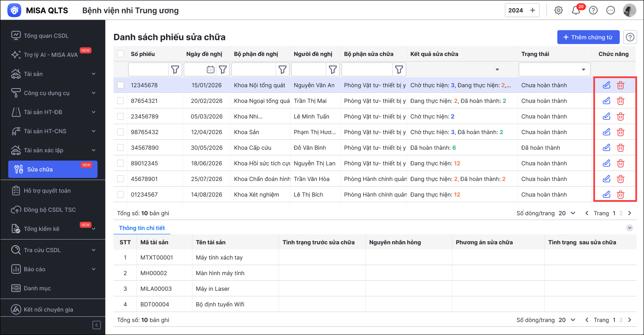Open the settings gear icon
Screen dimensions: 644x335
559,10
